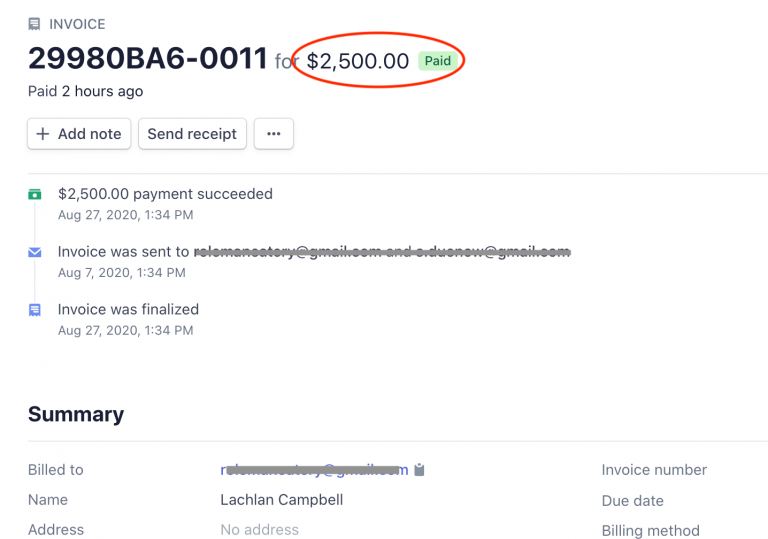Click the Billing method field label
The height and width of the screenshot is (539, 768).
coord(650,531)
